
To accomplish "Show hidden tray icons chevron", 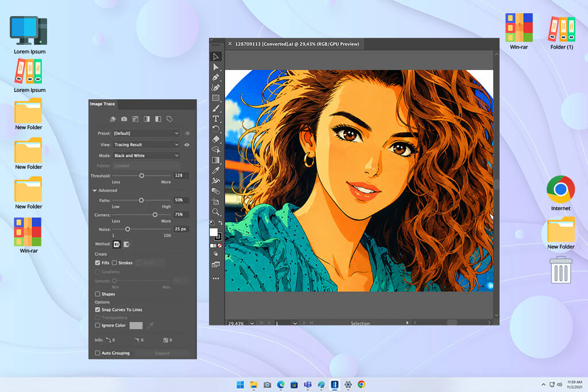I will tap(543, 385).
